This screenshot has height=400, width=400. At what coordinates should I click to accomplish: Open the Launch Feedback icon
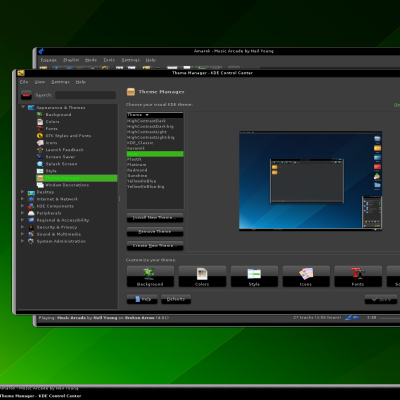pyautogui.click(x=40, y=150)
